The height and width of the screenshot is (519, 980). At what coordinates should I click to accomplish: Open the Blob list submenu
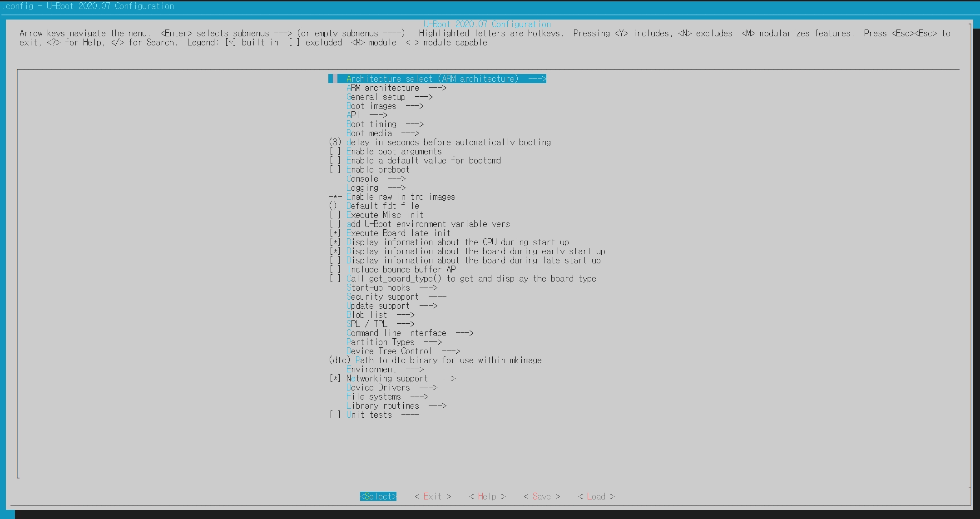[381, 315]
